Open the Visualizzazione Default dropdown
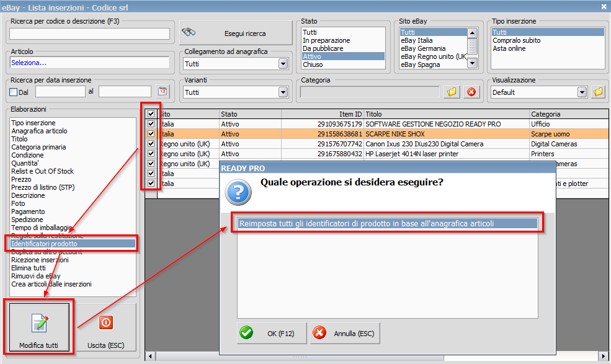Image resolution: width=611 pixels, height=364 pixels. pyautogui.click(x=582, y=92)
